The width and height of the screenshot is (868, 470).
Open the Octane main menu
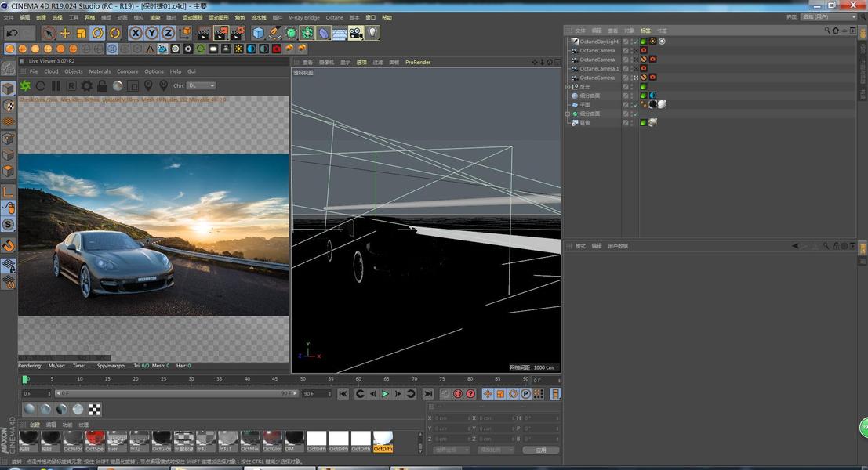334,18
